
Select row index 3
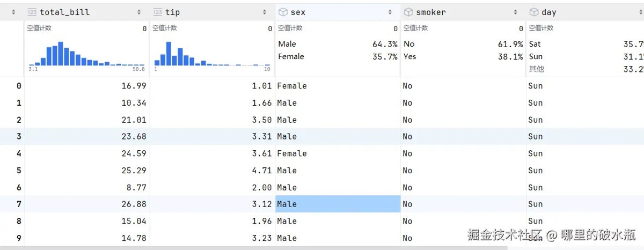tap(19, 136)
